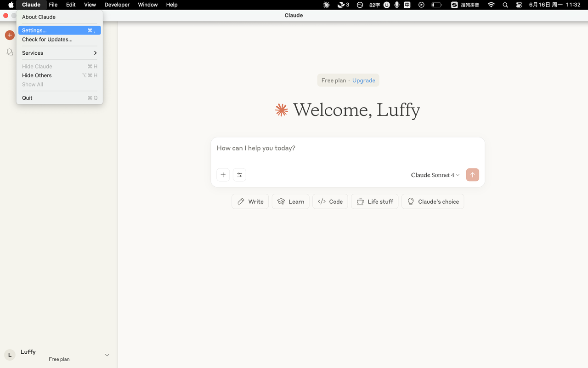Click the Write suggestion button
588x368 pixels.
point(250,201)
